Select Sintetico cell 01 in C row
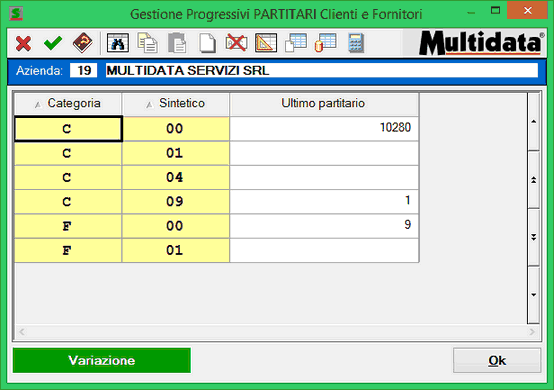 pyautogui.click(x=176, y=153)
